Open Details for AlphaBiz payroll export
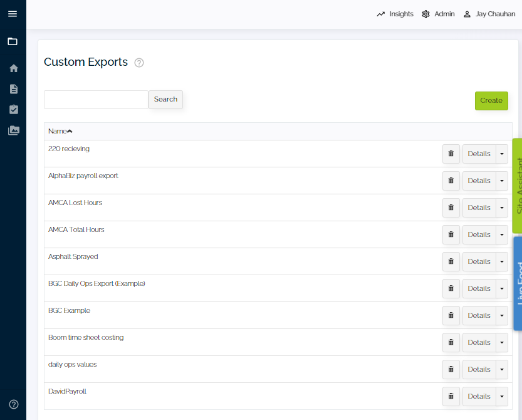522x420 pixels. pos(479,181)
